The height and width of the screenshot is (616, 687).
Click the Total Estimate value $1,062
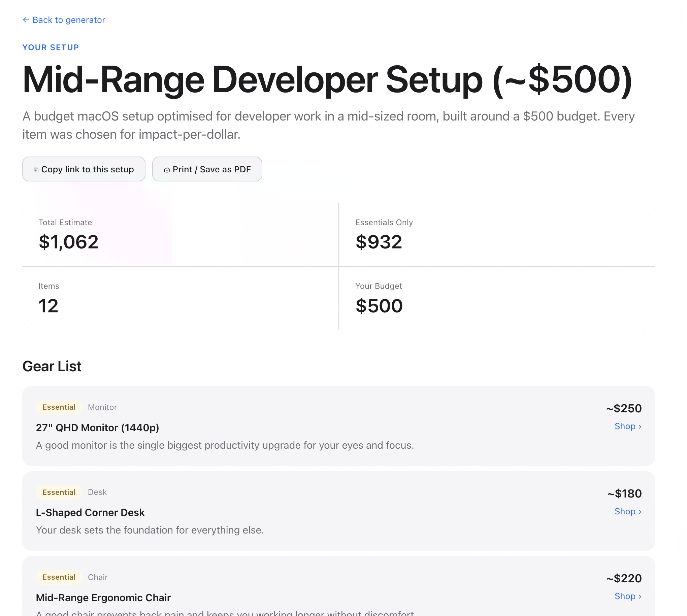tap(68, 242)
